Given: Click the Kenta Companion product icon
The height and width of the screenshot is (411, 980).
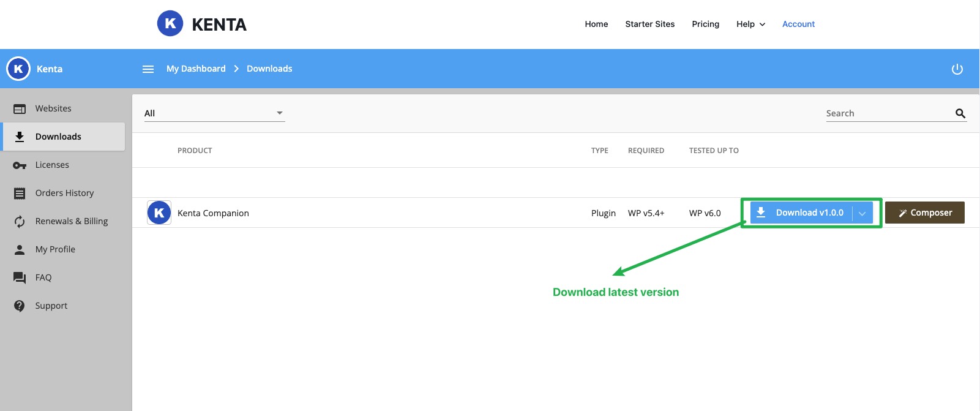Looking at the screenshot, I should (x=159, y=213).
